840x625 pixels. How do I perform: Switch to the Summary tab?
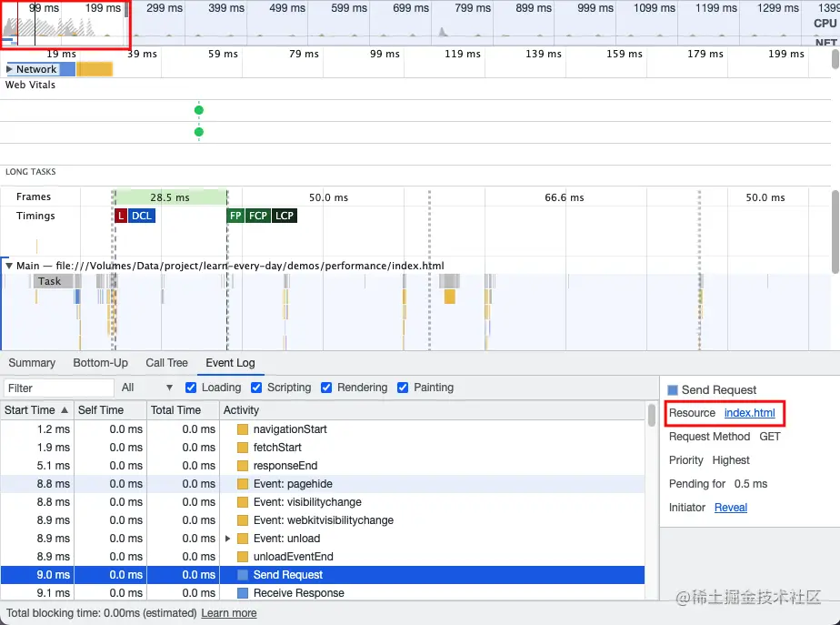32,363
